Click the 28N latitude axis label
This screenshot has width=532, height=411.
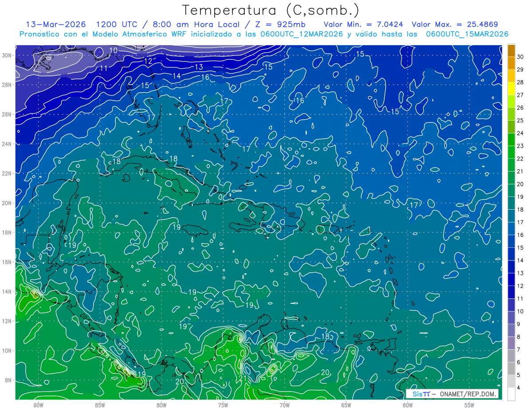pos(8,85)
